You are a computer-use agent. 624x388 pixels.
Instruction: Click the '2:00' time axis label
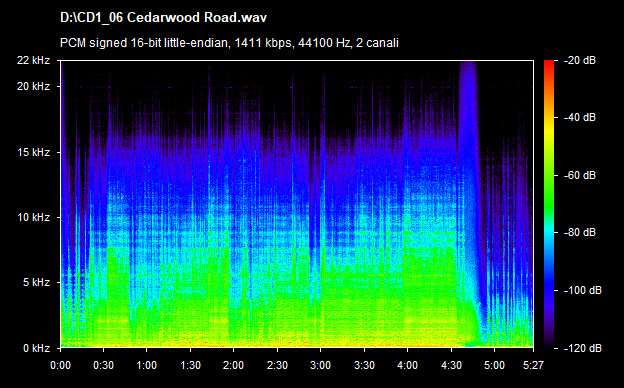(x=233, y=365)
